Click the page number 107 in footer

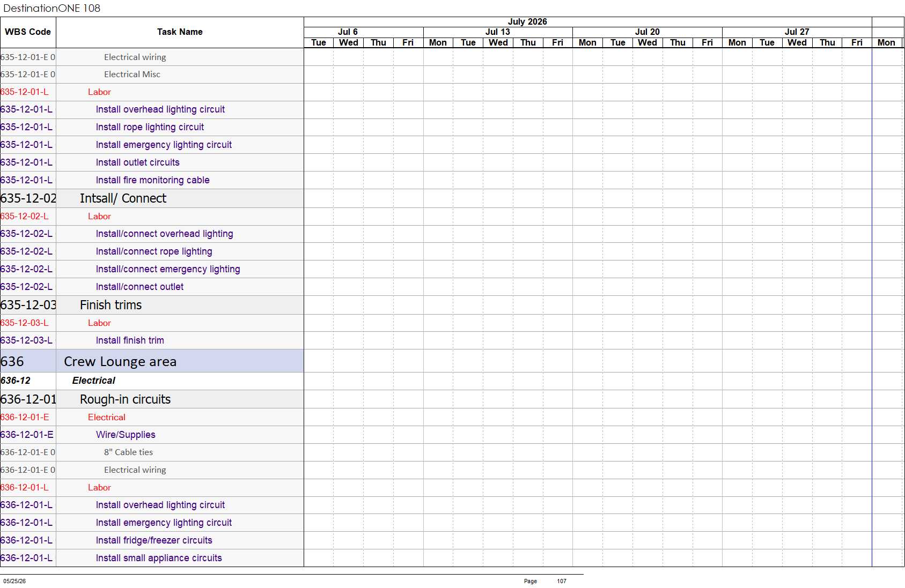click(x=562, y=581)
